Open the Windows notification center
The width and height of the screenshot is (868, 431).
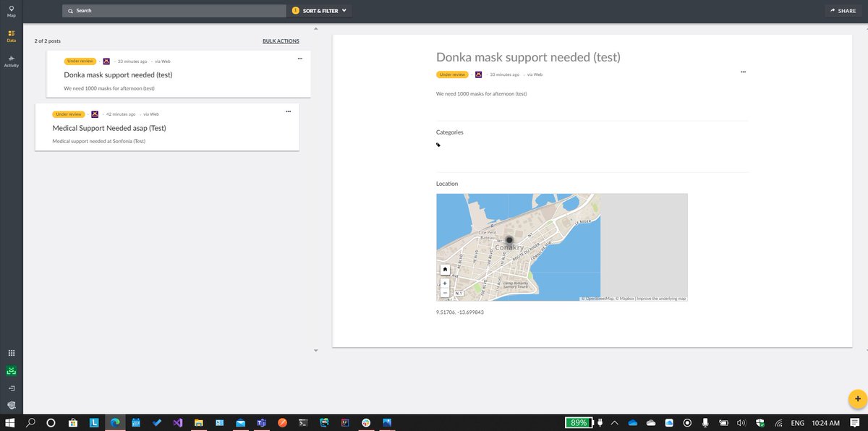coord(855,422)
